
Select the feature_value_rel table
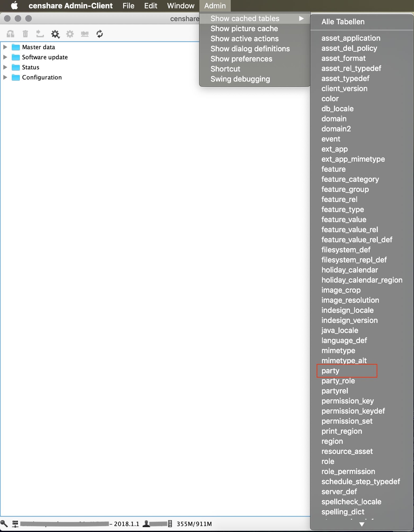point(350,229)
